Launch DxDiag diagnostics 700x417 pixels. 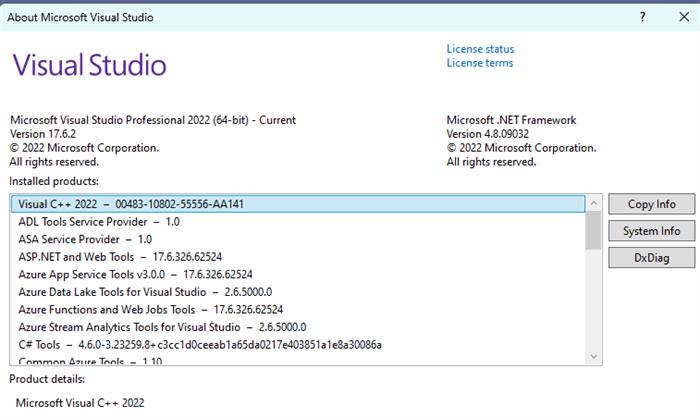click(651, 258)
